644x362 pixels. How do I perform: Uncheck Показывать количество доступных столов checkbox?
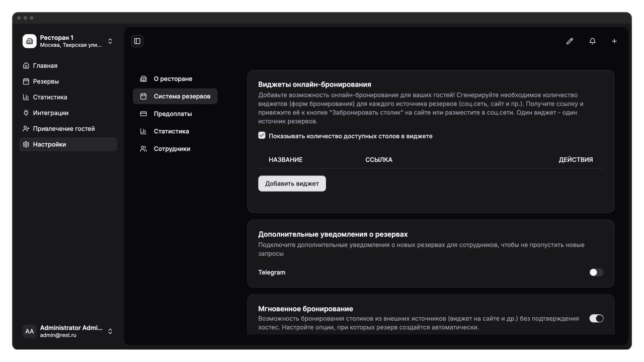[x=262, y=136]
